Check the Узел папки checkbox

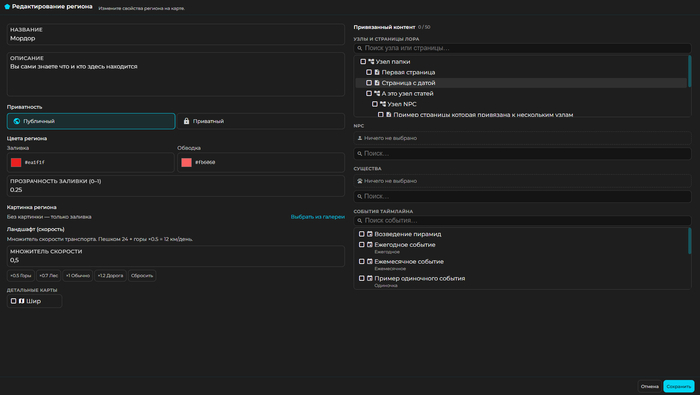363,62
